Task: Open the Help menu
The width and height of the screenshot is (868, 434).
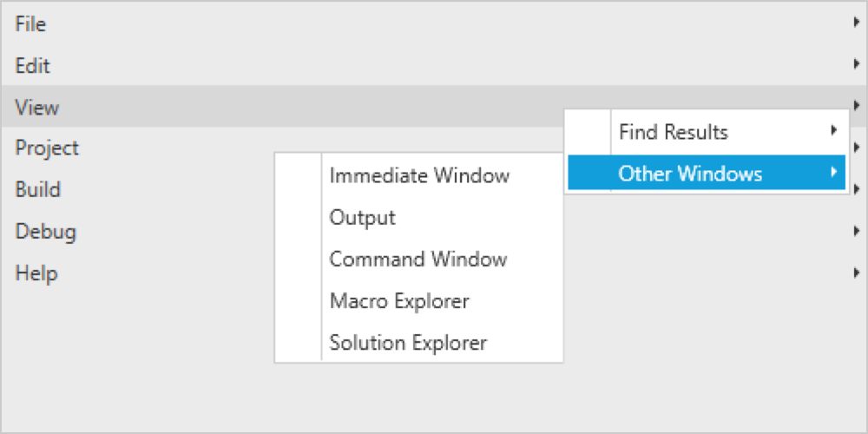Action: (x=36, y=273)
